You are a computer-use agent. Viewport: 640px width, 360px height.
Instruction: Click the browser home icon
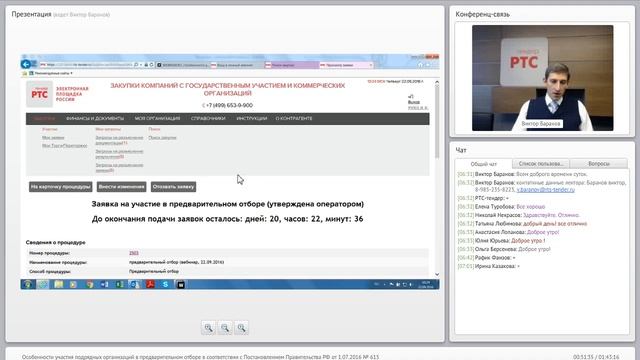(420, 65)
